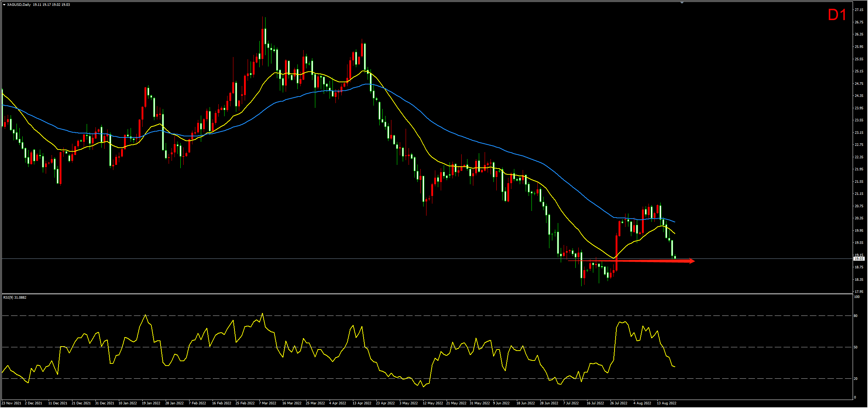Screen dimensions: 868x408
Task: Click the 26.35 price scale label
Action: pyautogui.click(x=858, y=34)
